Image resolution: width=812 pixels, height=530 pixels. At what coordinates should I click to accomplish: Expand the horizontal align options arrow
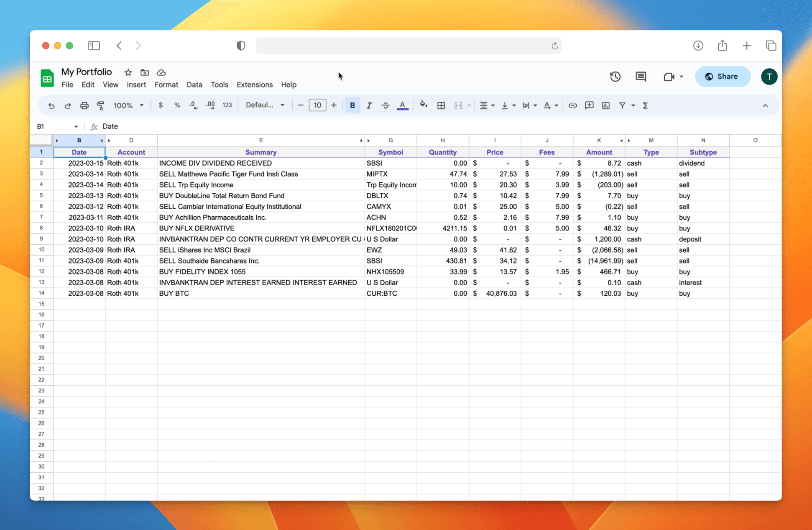point(493,105)
